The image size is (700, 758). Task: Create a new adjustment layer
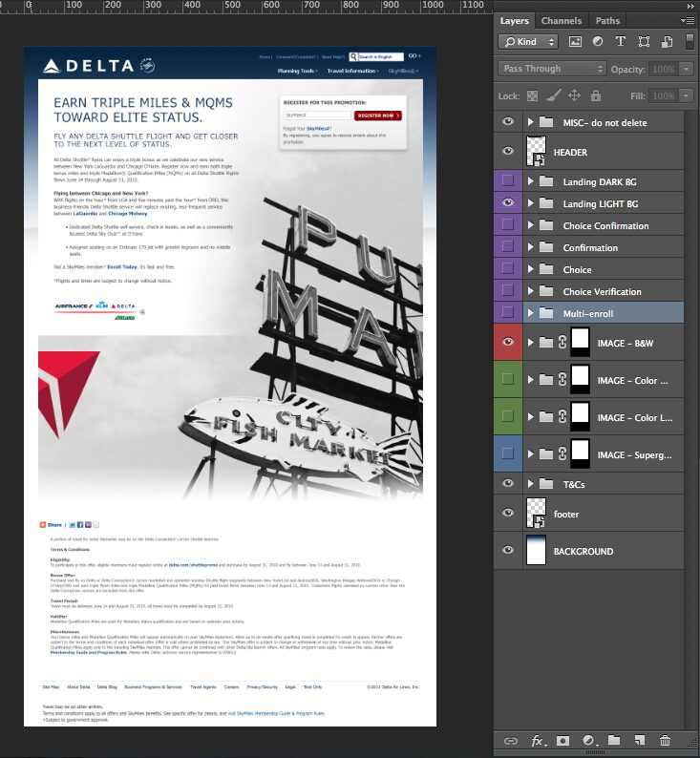point(589,740)
